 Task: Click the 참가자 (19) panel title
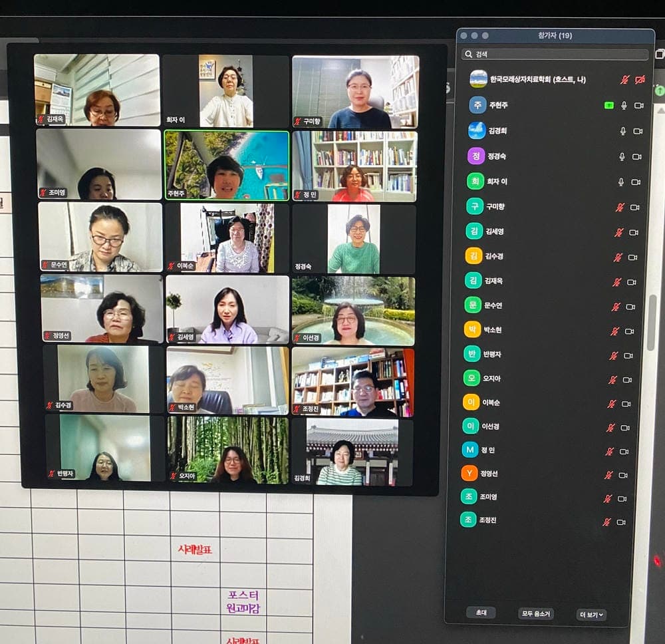[x=555, y=36]
